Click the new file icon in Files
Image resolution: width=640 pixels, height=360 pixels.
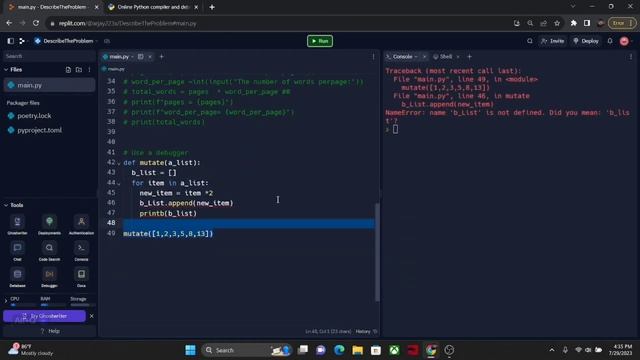pos(68,70)
